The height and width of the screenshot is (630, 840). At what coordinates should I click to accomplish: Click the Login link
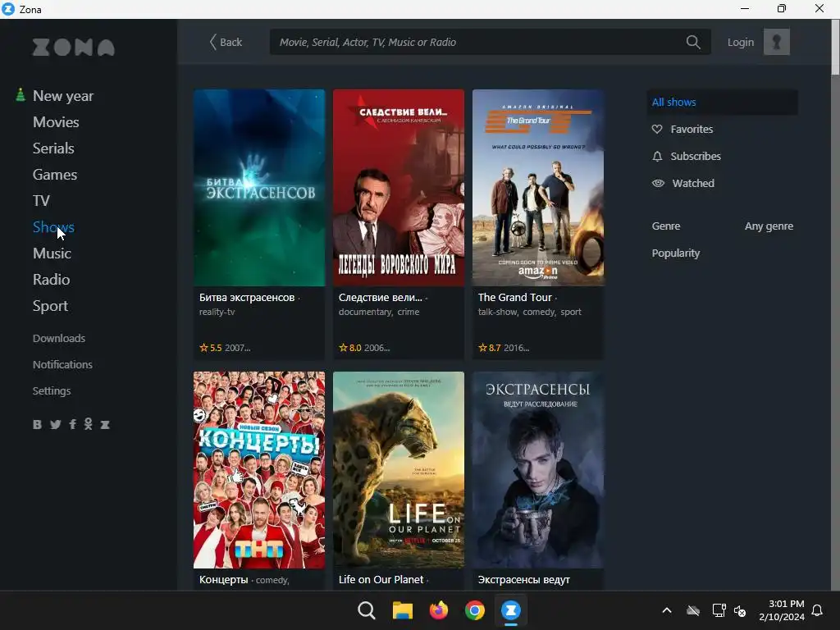[741, 42]
